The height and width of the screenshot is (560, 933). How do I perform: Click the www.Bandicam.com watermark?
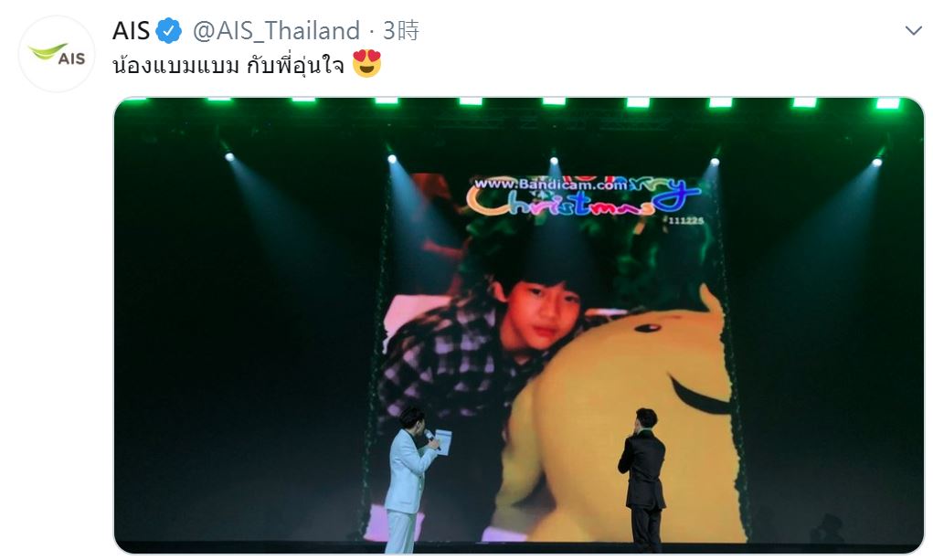[550, 184]
